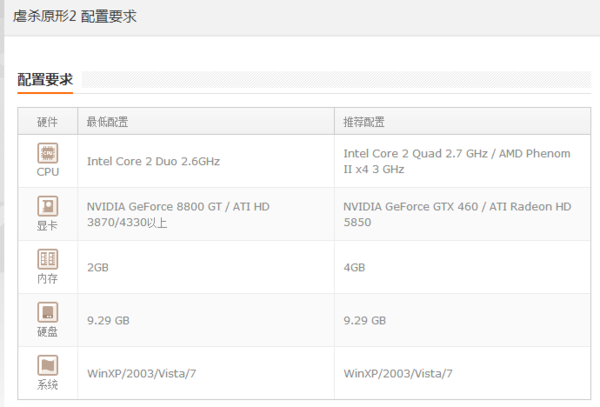600x407 pixels.
Task: Click the 硬盘 hard disk icon
Action: point(47,312)
